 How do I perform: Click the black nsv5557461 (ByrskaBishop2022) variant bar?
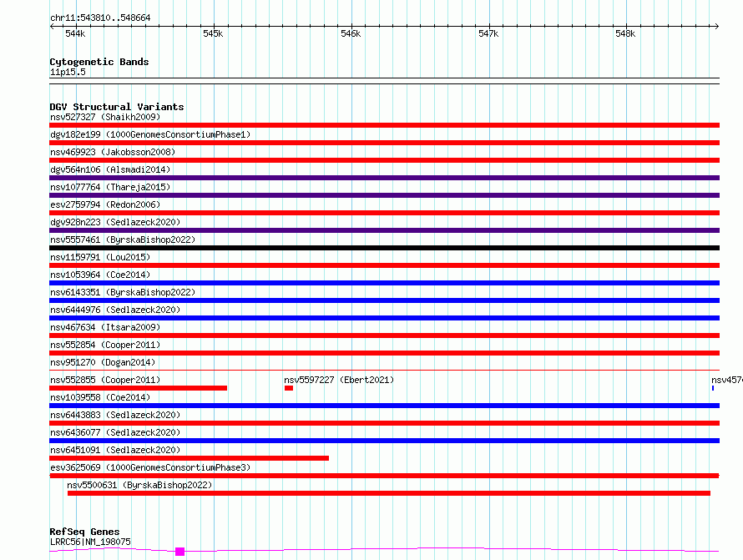(x=384, y=248)
